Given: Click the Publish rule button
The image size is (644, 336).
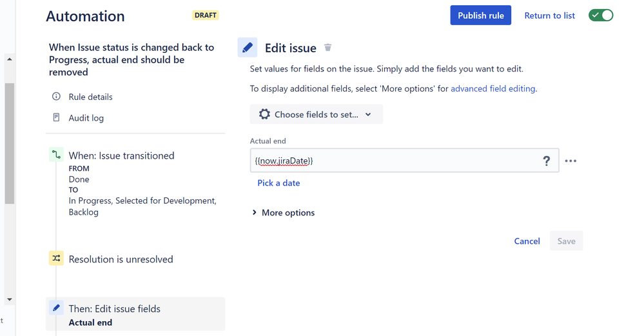Looking at the screenshot, I should (480, 15).
